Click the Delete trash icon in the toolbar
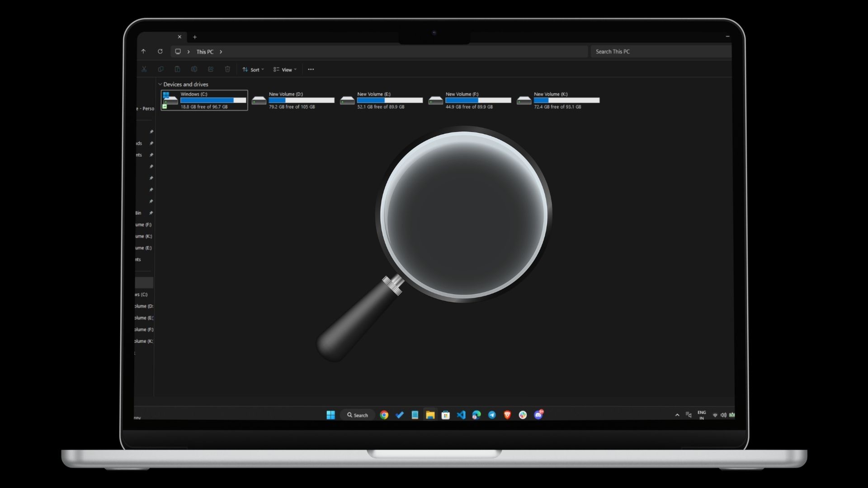Image resolution: width=868 pixels, height=488 pixels. click(x=227, y=69)
